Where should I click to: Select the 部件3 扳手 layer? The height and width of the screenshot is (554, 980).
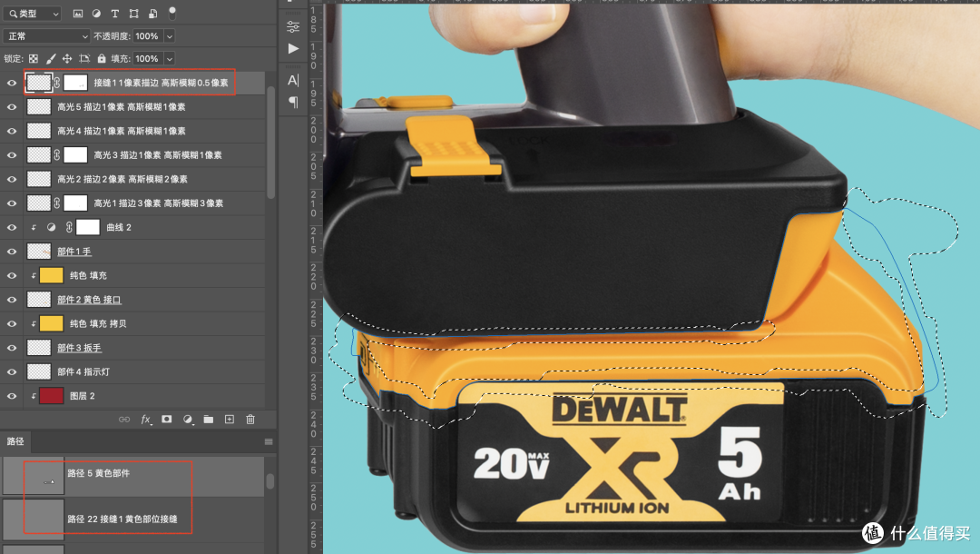79,348
